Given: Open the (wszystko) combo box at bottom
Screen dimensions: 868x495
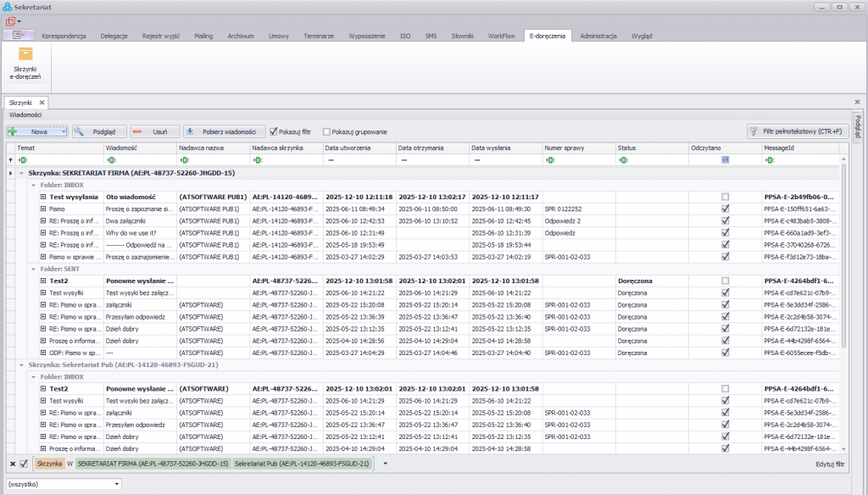Looking at the screenshot, I should [x=117, y=484].
